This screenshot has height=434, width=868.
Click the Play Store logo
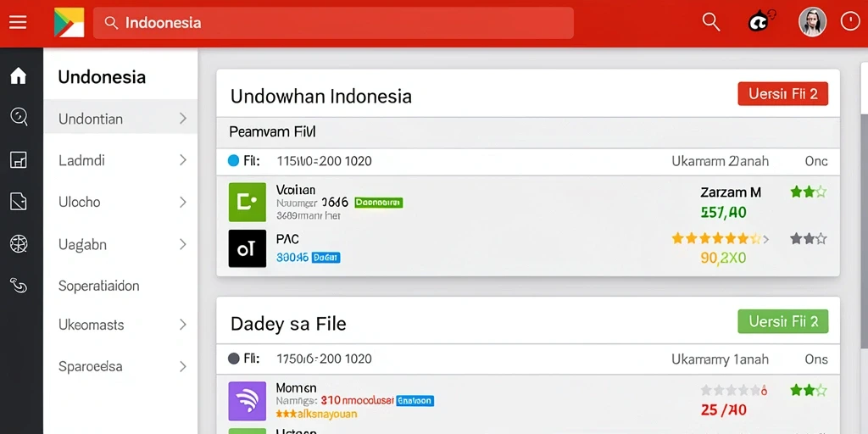[70, 23]
